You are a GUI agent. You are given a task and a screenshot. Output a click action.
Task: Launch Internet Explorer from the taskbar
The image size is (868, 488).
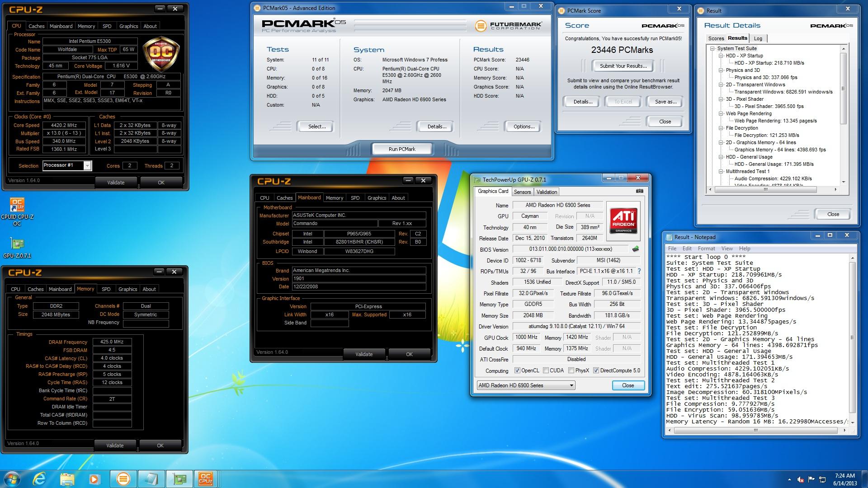[40, 479]
